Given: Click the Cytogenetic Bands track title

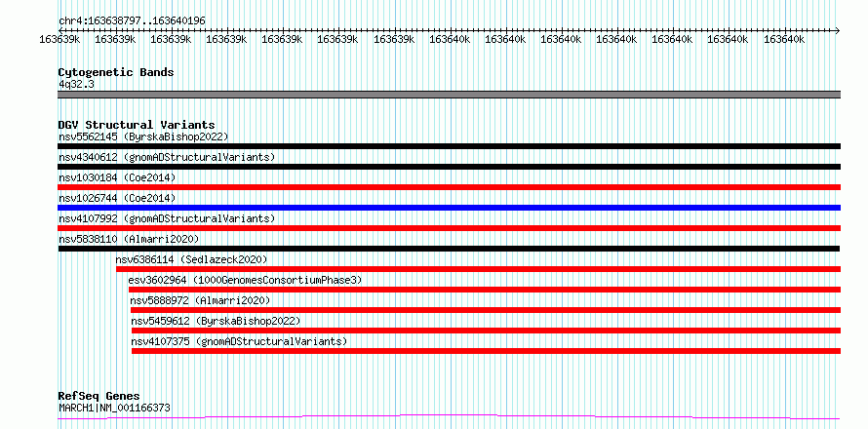Looking at the screenshot, I should [116, 72].
